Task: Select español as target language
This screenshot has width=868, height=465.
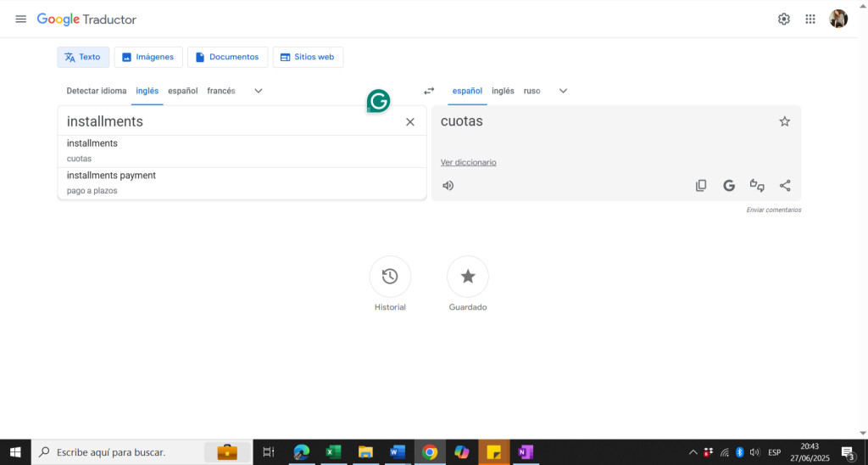Action: coord(467,91)
